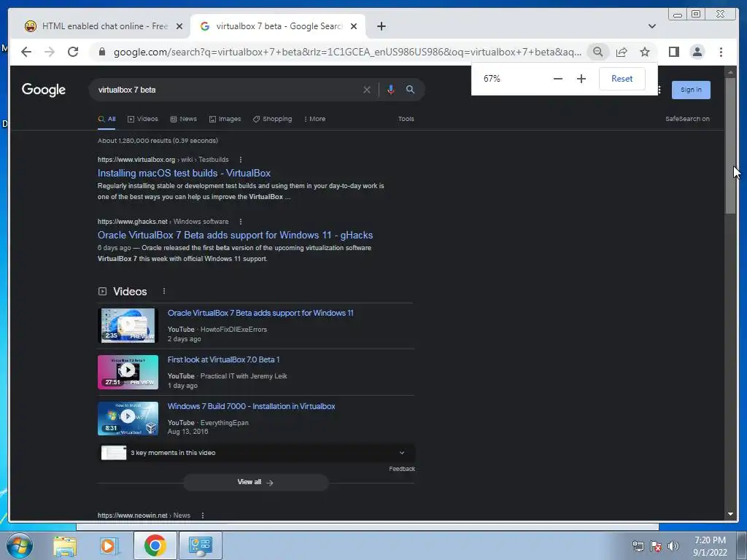Image resolution: width=747 pixels, height=560 pixels.
Task: Go back with the browser back arrow
Action: coord(26,52)
